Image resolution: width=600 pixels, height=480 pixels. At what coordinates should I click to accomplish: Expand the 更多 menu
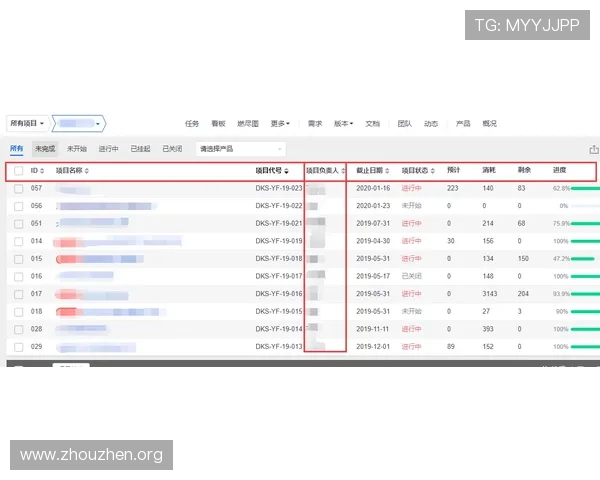pyautogui.click(x=280, y=124)
